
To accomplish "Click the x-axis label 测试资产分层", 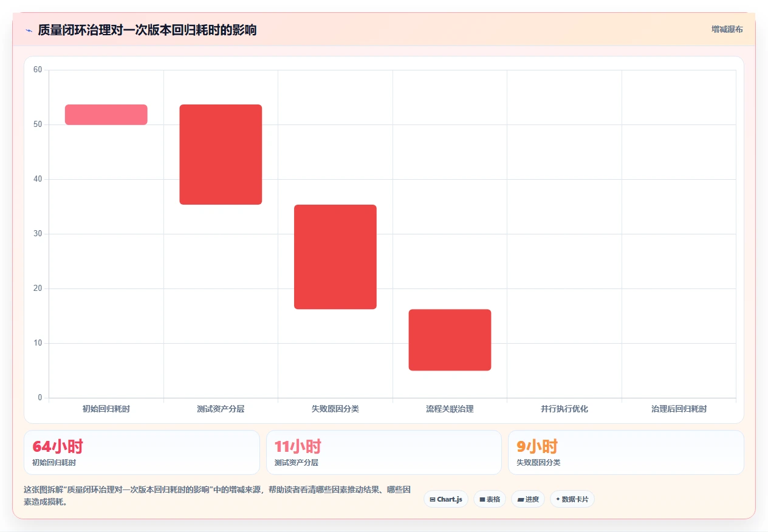I will [221, 409].
